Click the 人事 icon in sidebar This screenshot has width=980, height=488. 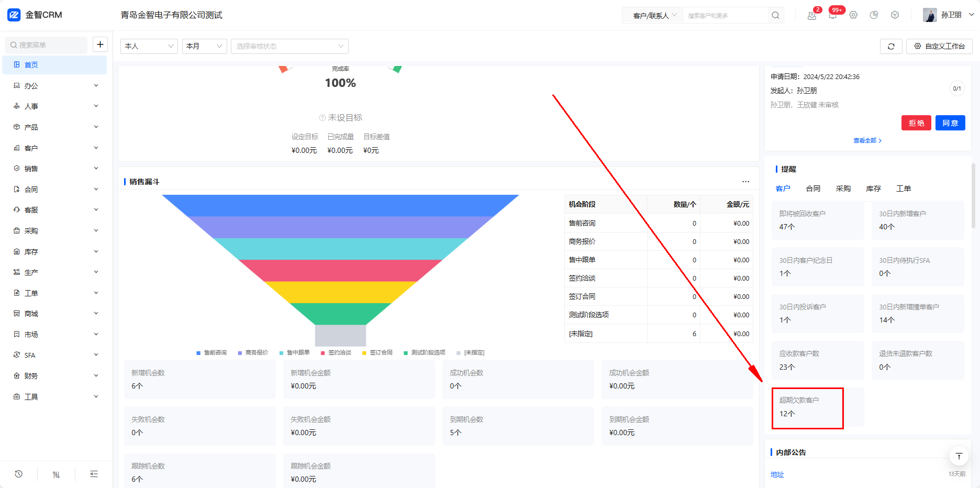point(17,106)
